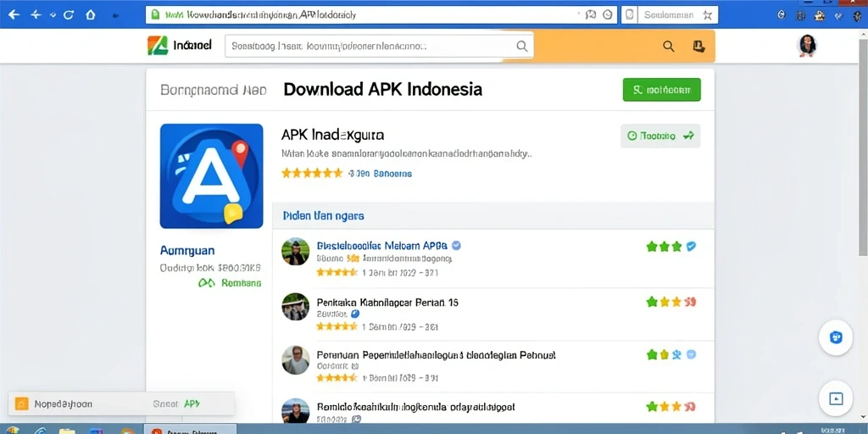Viewport: 868px width, 434px height.
Task: Go back with the browser back arrow
Action: coord(14,15)
